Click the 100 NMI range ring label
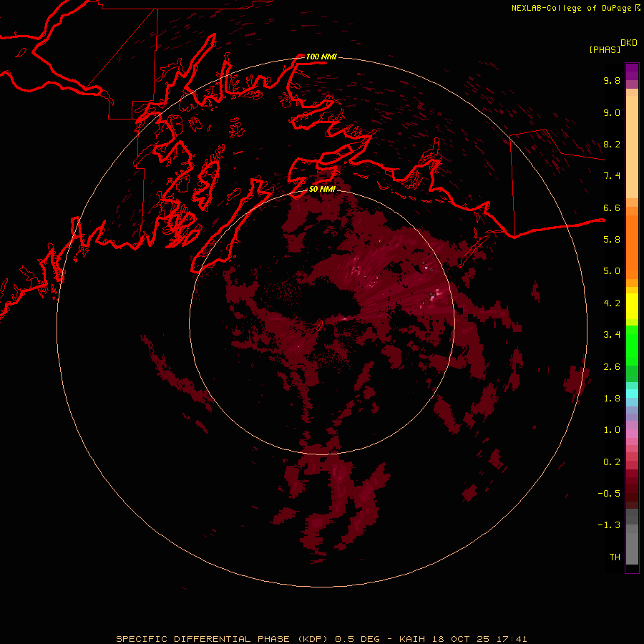This screenshot has width=644, height=644. pyautogui.click(x=321, y=57)
